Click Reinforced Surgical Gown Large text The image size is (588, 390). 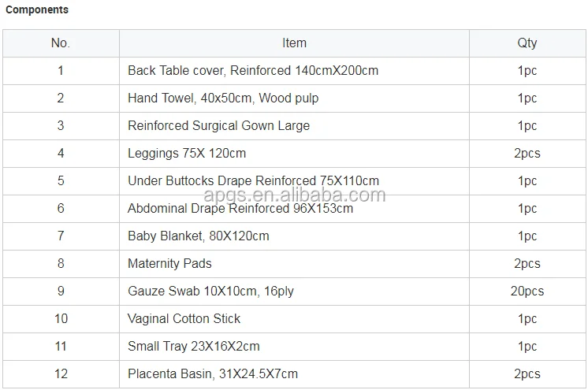pos(218,126)
